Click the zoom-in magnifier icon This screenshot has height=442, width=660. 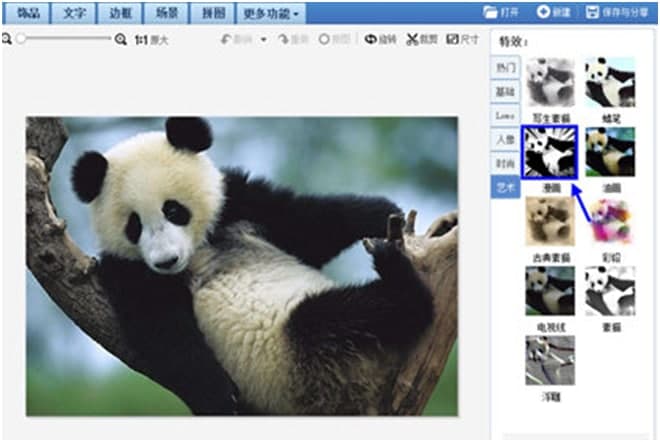(121, 39)
